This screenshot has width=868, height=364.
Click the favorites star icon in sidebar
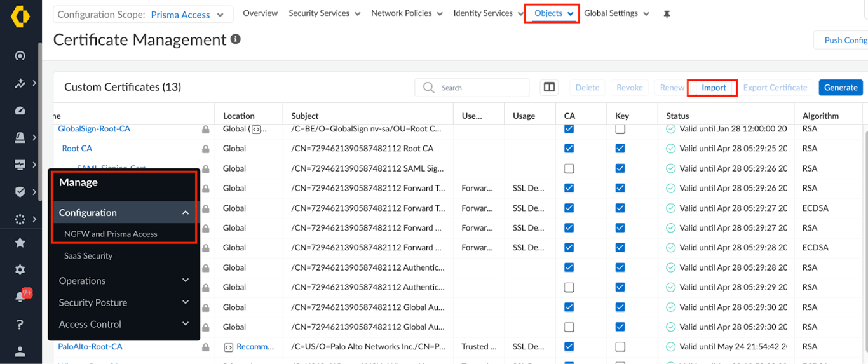20,243
